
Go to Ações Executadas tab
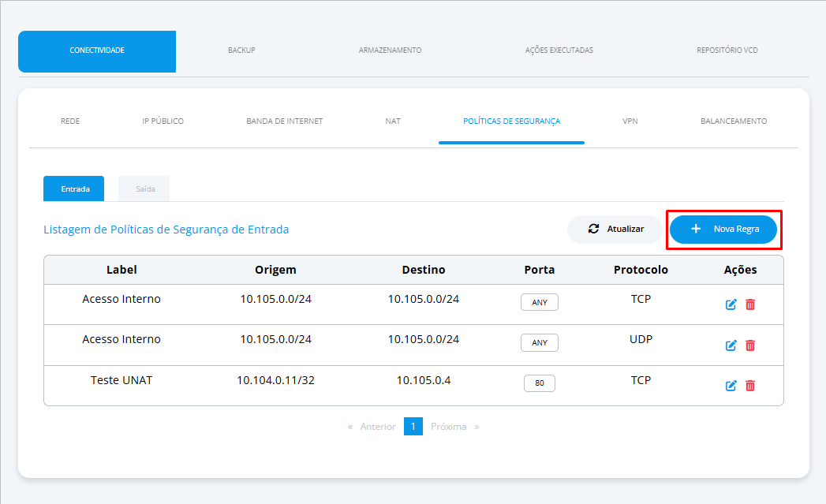pyautogui.click(x=559, y=50)
